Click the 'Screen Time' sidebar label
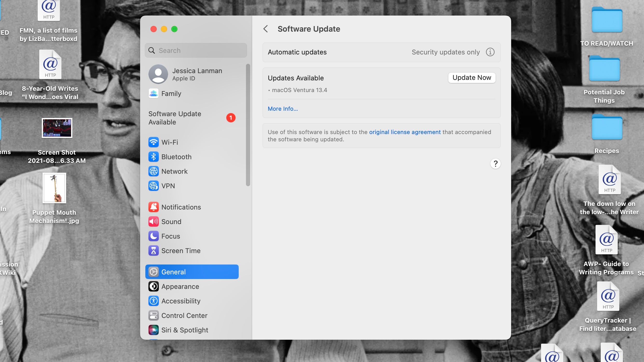This screenshot has width=644, height=362. 181,250
